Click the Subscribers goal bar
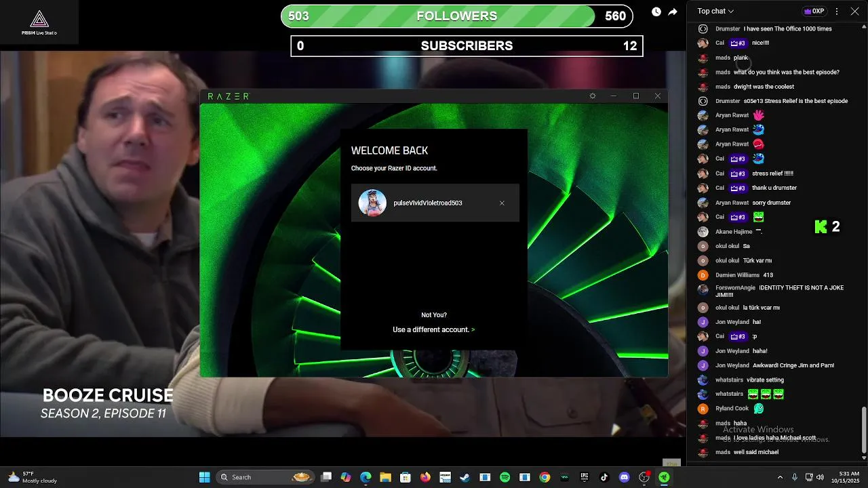868x488 pixels. (467, 46)
